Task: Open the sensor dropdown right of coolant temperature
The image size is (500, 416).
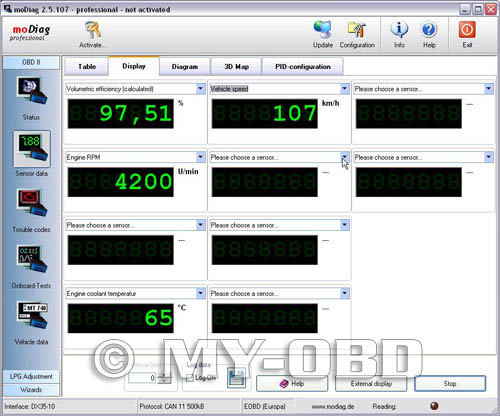Action: (345, 293)
